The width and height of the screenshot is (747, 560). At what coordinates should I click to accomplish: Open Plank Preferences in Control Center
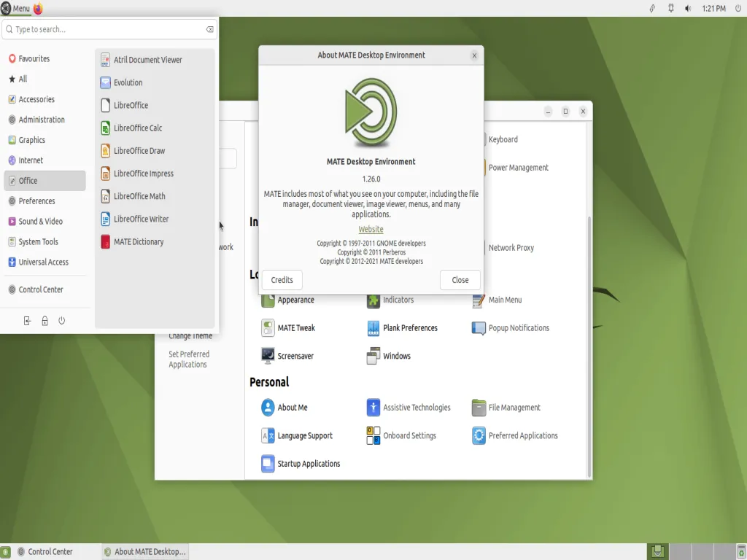[402, 327]
